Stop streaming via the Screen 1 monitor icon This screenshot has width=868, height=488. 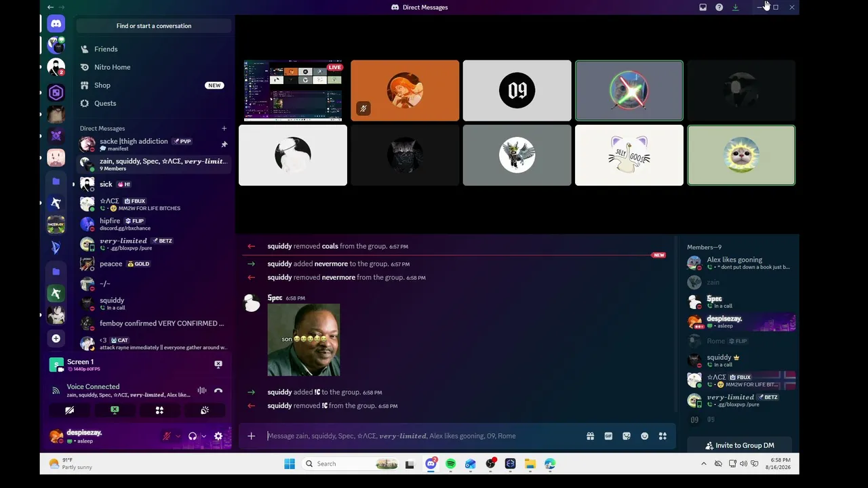click(218, 364)
